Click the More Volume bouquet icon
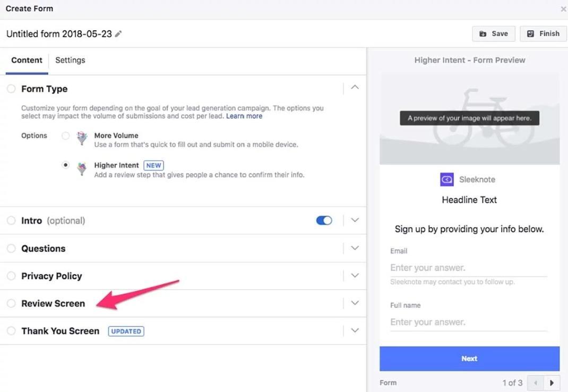568x392 pixels. coord(82,138)
